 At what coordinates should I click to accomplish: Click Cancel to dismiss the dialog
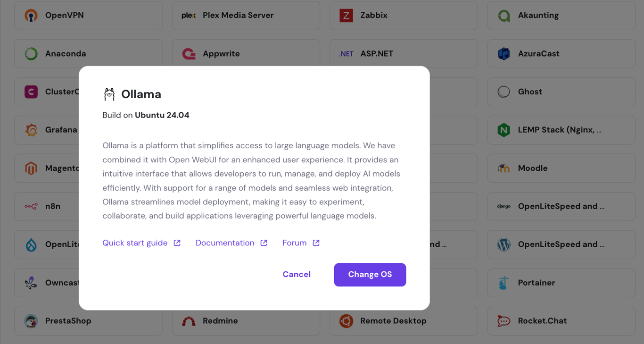point(297,274)
